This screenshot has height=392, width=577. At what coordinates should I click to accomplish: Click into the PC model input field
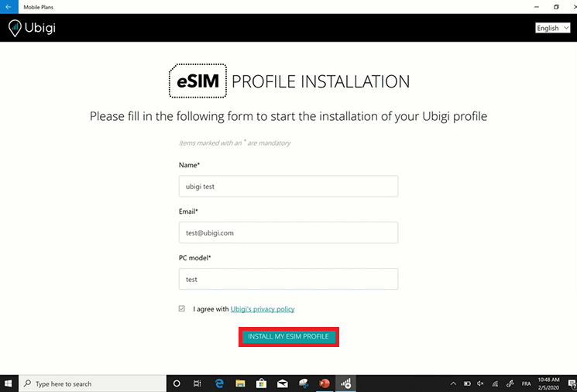288,279
